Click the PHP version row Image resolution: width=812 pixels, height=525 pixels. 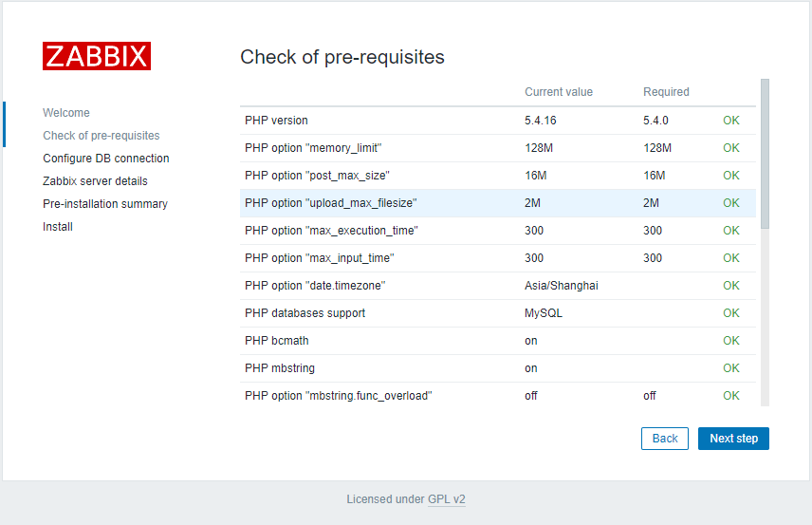tap(498, 121)
